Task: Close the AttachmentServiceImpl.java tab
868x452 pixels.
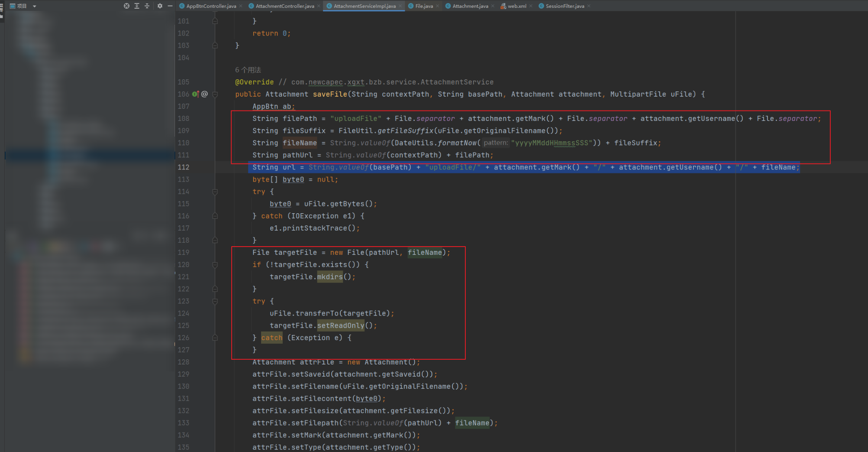Action: [400, 6]
